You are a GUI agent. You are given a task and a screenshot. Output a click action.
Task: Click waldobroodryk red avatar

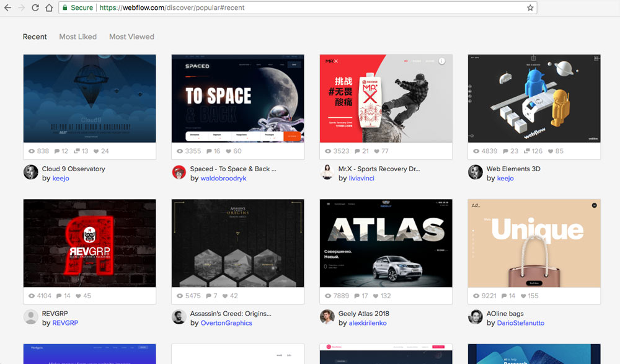179,172
